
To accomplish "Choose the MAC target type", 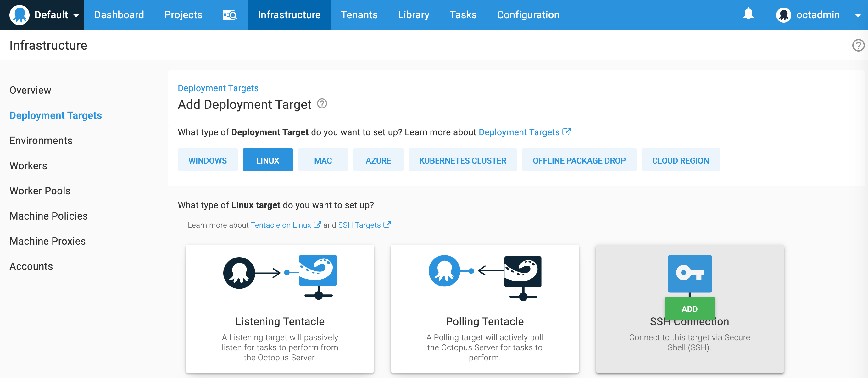I will (x=323, y=160).
